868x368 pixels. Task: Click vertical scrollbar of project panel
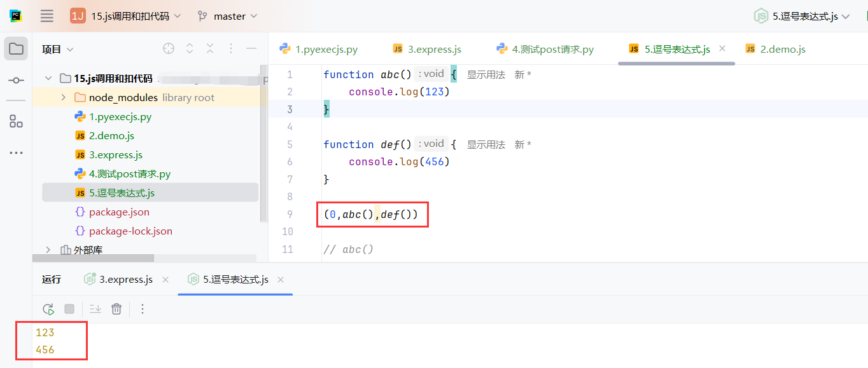coord(263,143)
